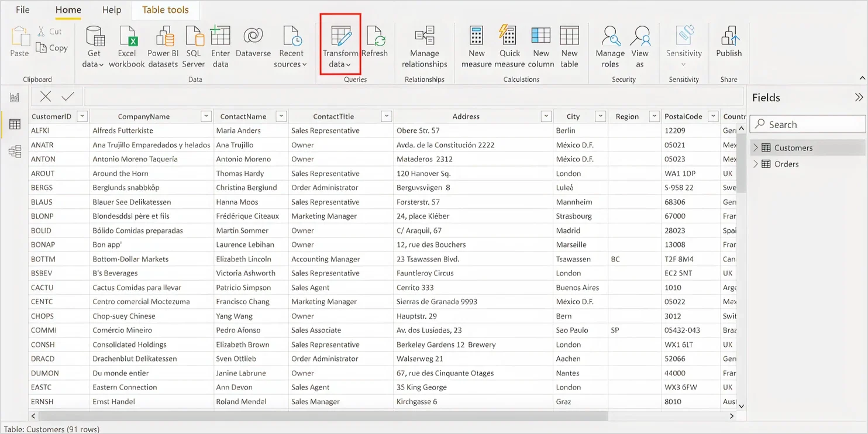Create a Quick measure

pyautogui.click(x=509, y=47)
